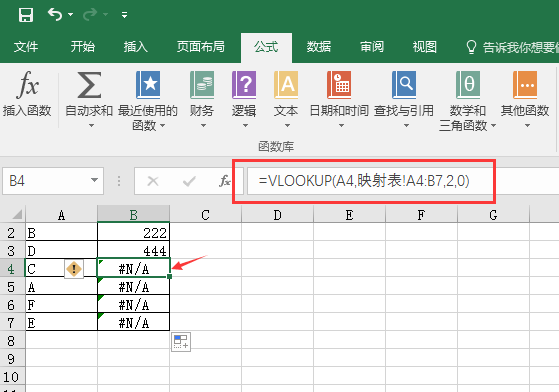559x392 pixels.
Task: Open the 逻辑 functions question-mark icon
Action: tap(244, 85)
